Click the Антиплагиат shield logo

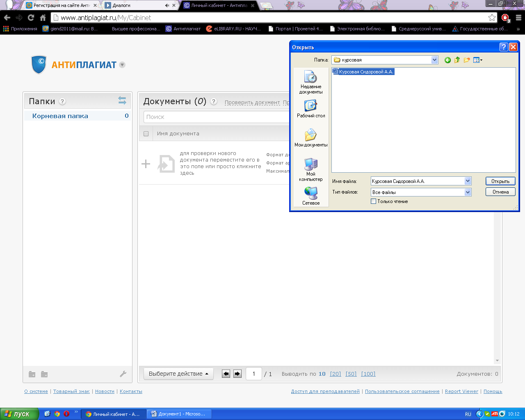point(39,65)
